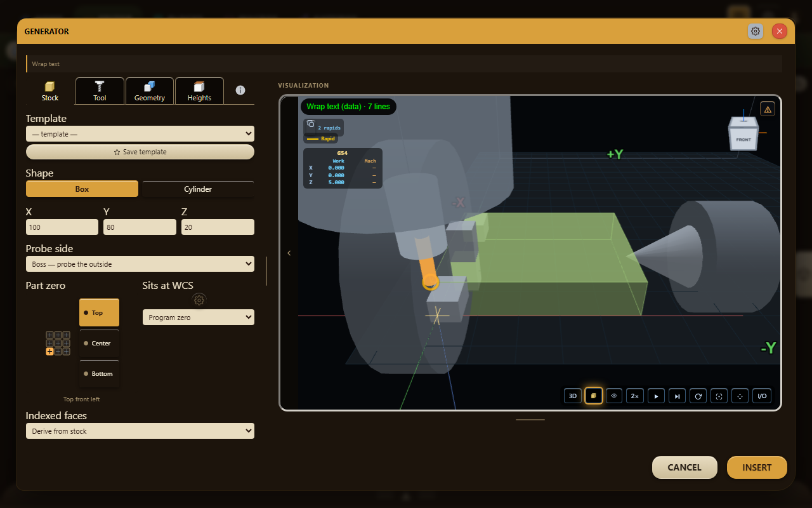The height and width of the screenshot is (508, 812).
Task: Click the INSERT button
Action: click(757, 467)
